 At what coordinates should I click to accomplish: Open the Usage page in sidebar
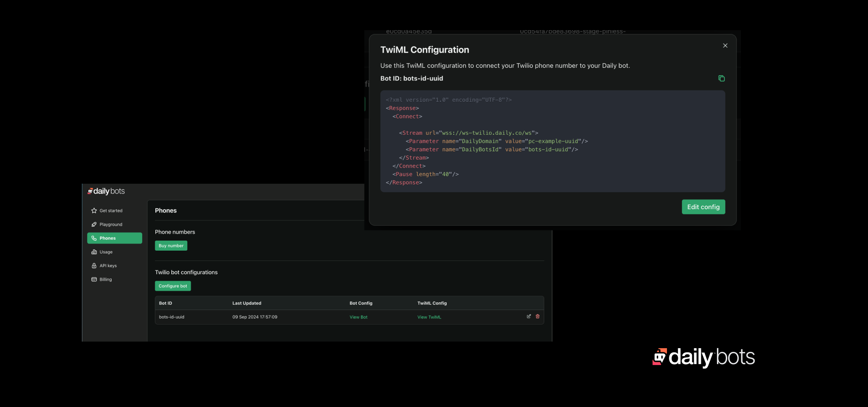tap(114, 252)
